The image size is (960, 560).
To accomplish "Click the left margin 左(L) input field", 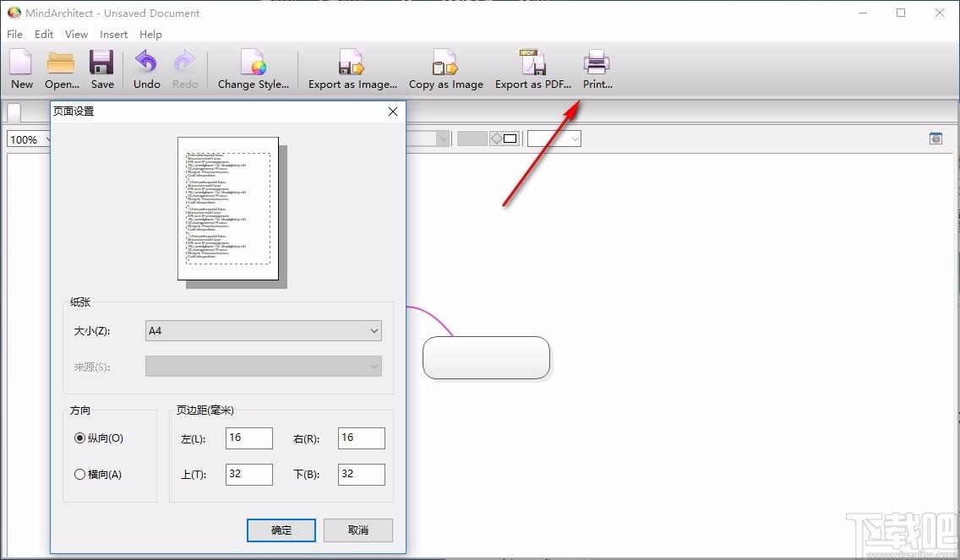I will point(249,438).
